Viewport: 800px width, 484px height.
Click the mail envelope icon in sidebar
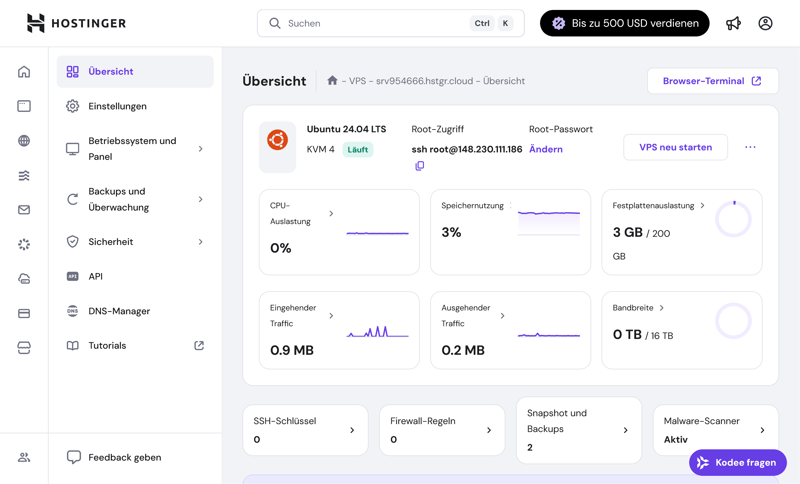[x=24, y=210]
